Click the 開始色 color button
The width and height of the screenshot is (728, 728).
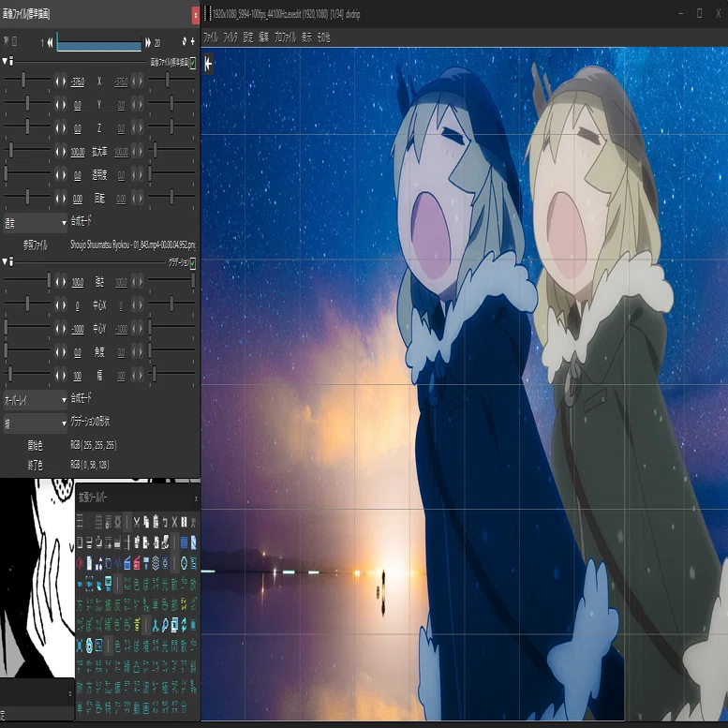pyautogui.click(x=36, y=446)
